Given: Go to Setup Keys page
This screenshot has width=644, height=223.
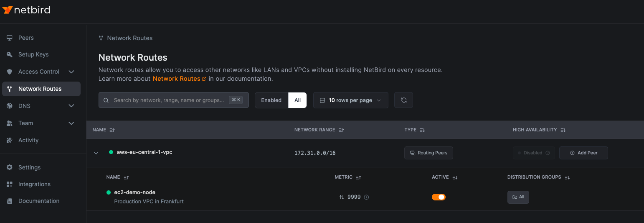Looking at the screenshot, I should 33,54.
